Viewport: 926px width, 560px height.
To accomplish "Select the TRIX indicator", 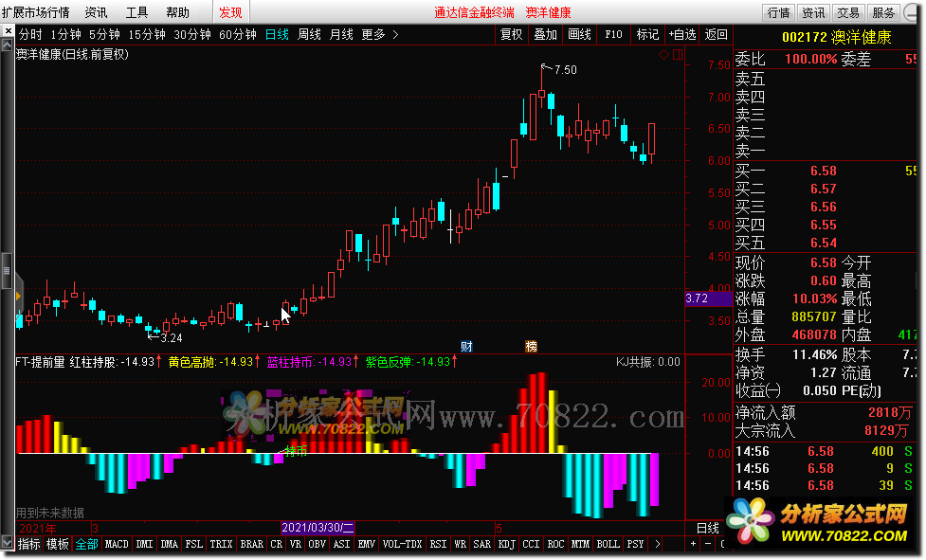I will coord(222,544).
